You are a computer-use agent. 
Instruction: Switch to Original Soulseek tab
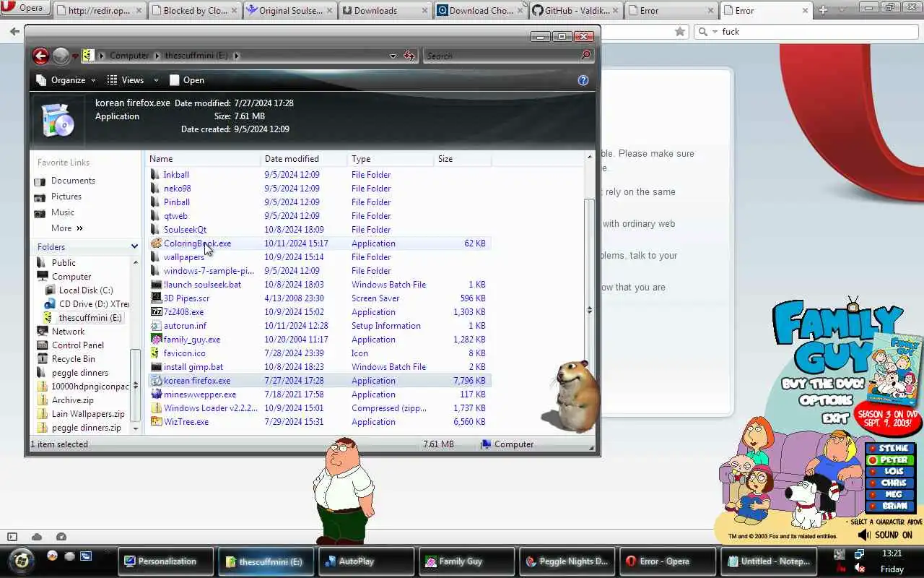tap(288, 11)
